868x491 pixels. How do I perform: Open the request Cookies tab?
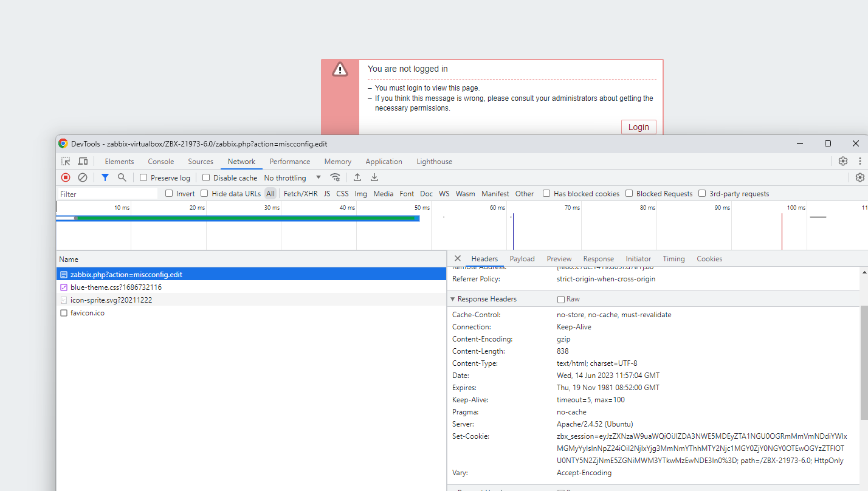(x=709, y=258)
